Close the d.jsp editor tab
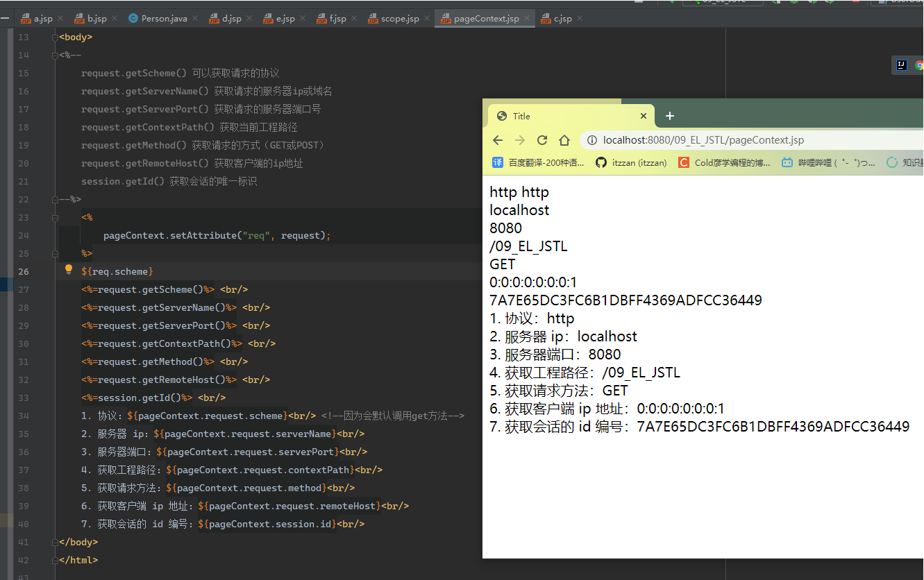Screen dimensions: 924x580 pyautogui.click(x=248, y=19)
